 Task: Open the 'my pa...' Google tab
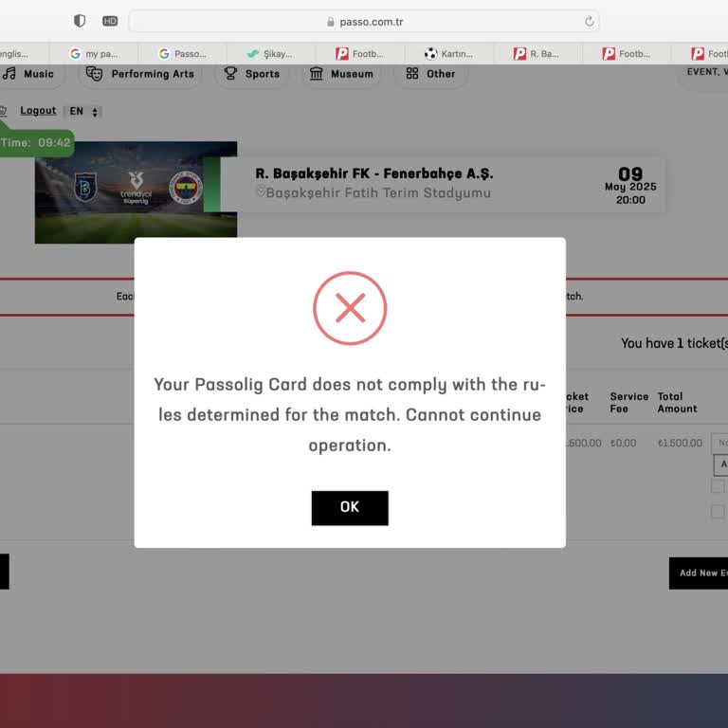click(94, 54)
